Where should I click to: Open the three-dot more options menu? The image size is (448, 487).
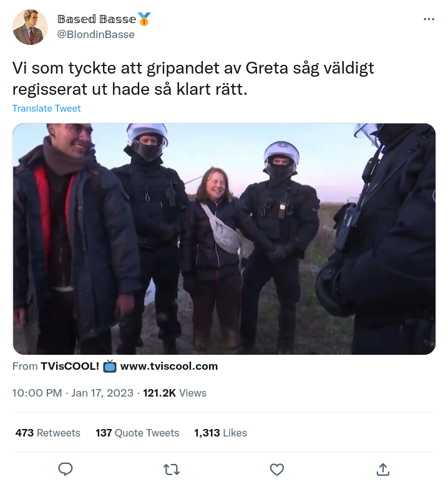click(429, 19)
